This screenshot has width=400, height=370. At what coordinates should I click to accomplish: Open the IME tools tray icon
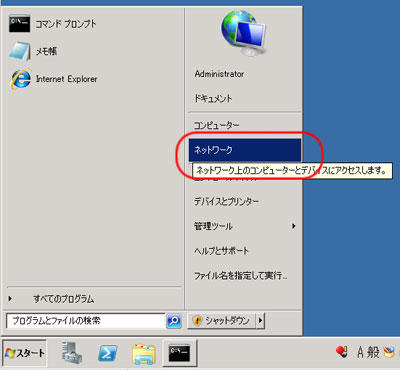point(389,352)
